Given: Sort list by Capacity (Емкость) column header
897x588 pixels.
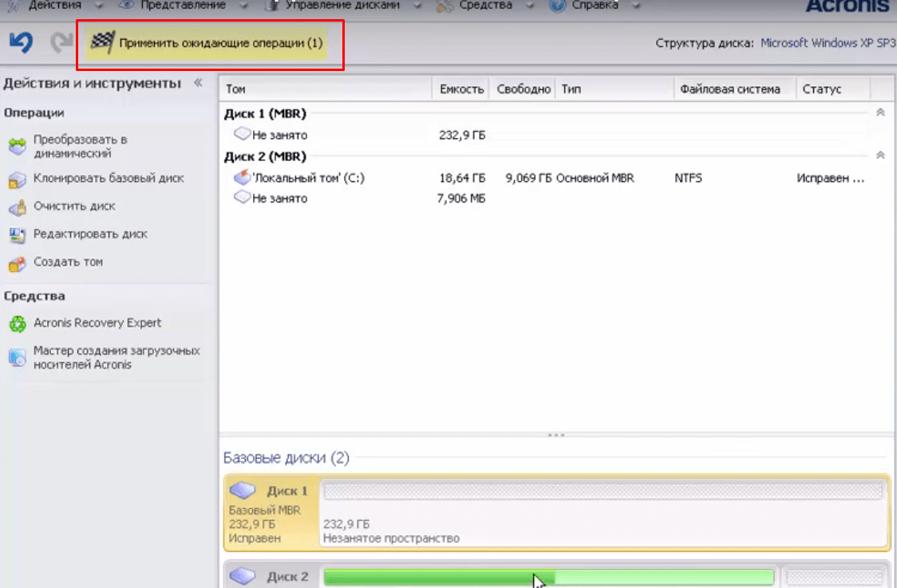Looking at the screenshot, I should pyautogui.click(x=461, y=89).
